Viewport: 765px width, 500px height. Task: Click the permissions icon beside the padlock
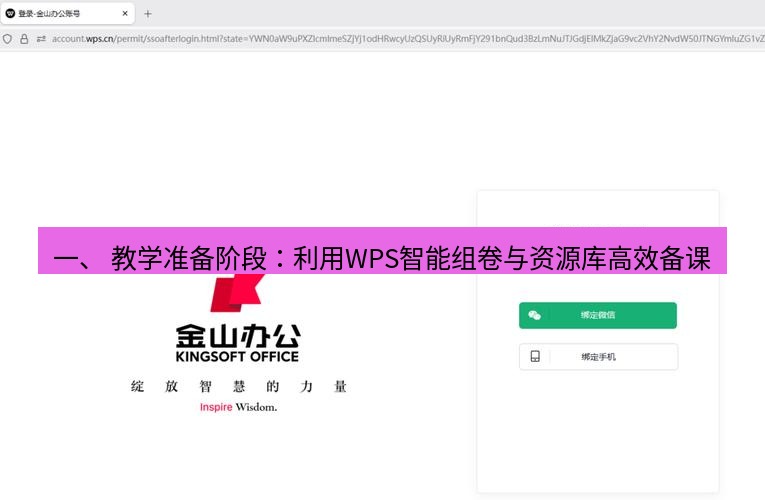(41, 39)
